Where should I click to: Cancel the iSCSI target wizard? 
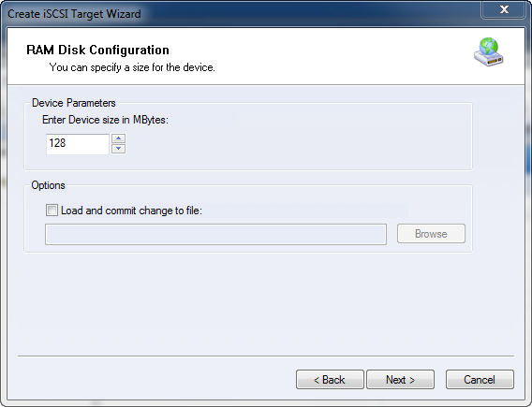pos(480,379)
